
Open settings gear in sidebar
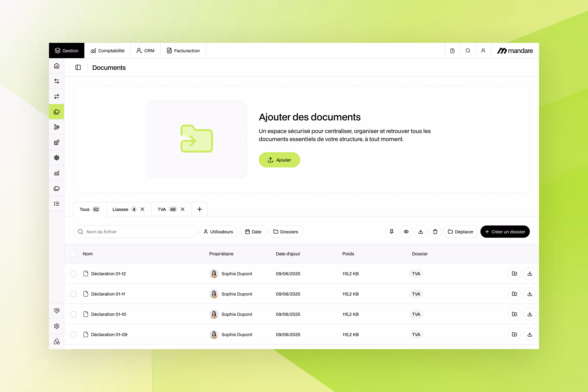coord(57,326)
